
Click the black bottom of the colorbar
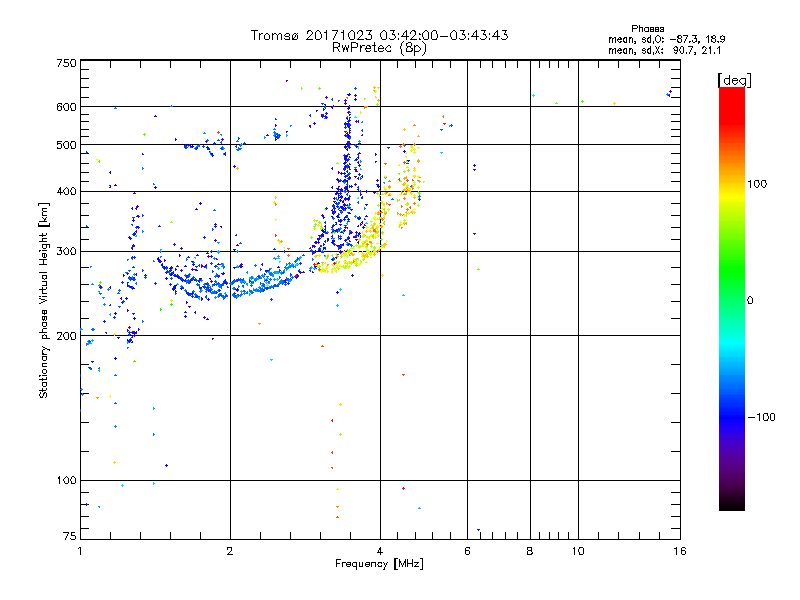pyautogui.click(x=732, y=503)
